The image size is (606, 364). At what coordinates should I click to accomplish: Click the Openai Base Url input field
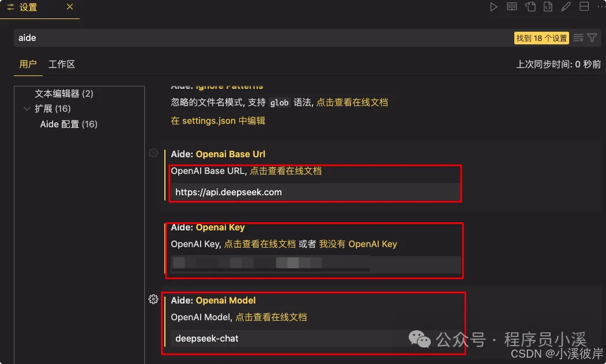[315, 192]
